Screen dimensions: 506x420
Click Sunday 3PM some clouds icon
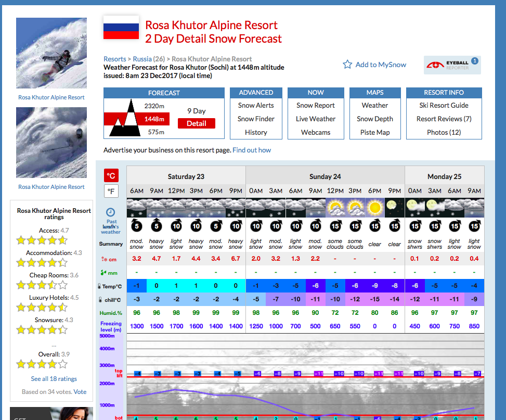tap(355, 208)
